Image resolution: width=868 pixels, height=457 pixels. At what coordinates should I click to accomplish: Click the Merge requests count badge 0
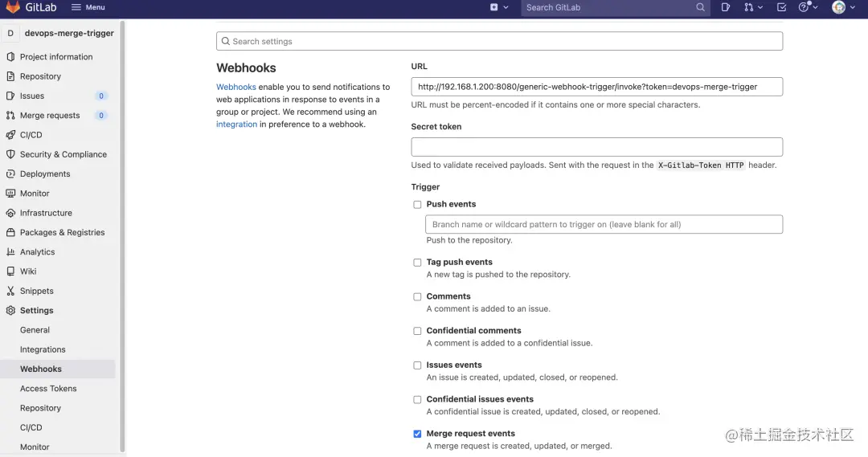point(100,115)
